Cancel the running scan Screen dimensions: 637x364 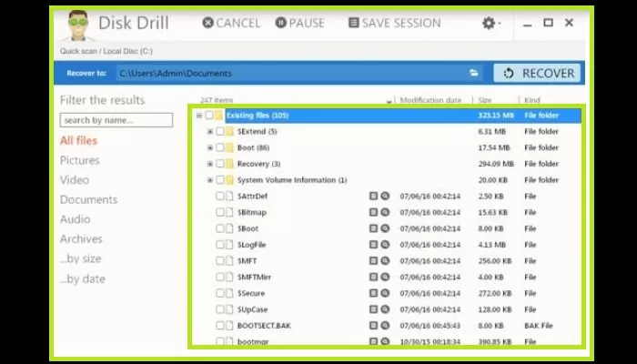tap(231, 23)
